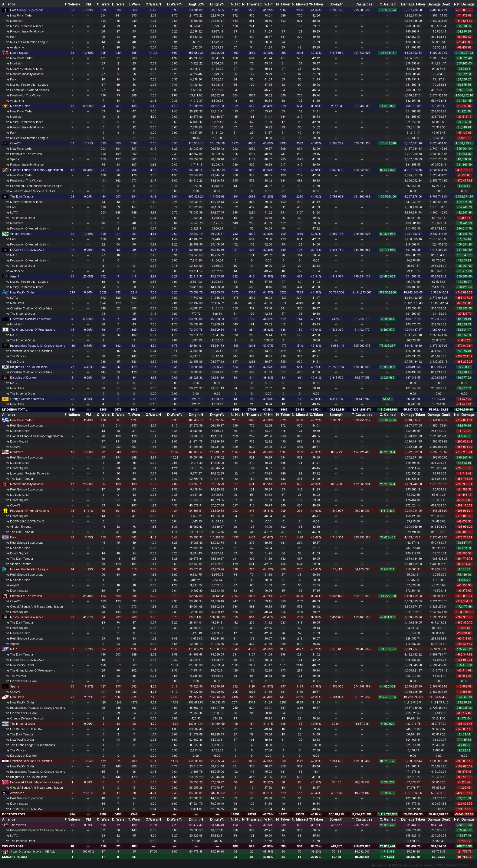This screenshot has width=477, height=868.
Task: Click the Freehold of The Wolves flag icon
Action: point(5,596)
